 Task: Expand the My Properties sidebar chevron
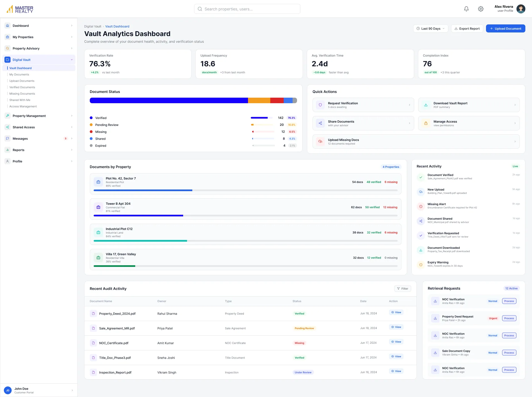click(x=72, y=37)
